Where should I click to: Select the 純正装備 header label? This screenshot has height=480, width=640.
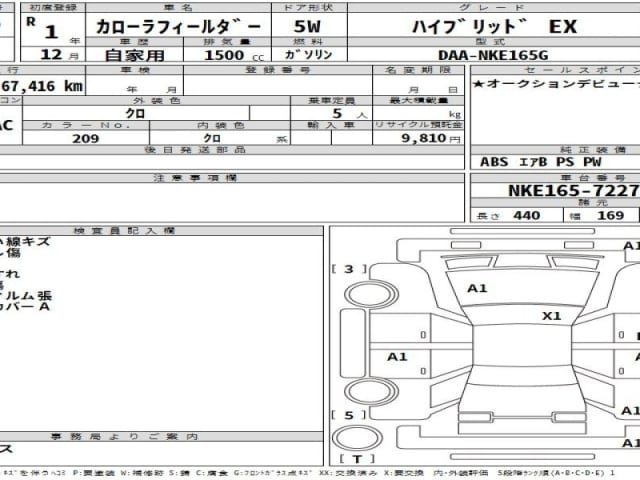(593, 150)
